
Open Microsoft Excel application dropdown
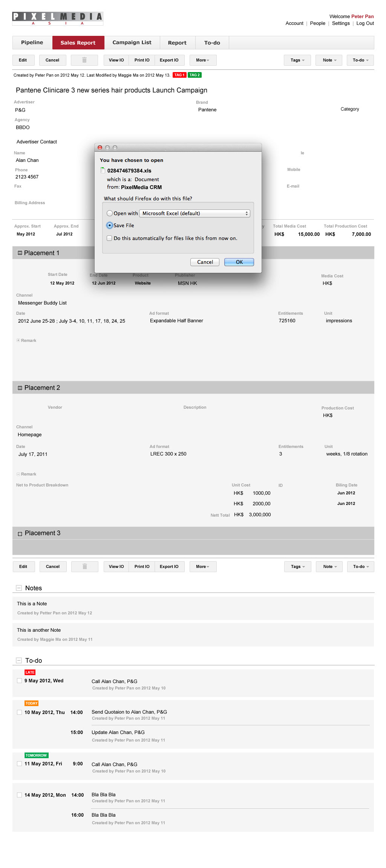[x=195, y=213]
